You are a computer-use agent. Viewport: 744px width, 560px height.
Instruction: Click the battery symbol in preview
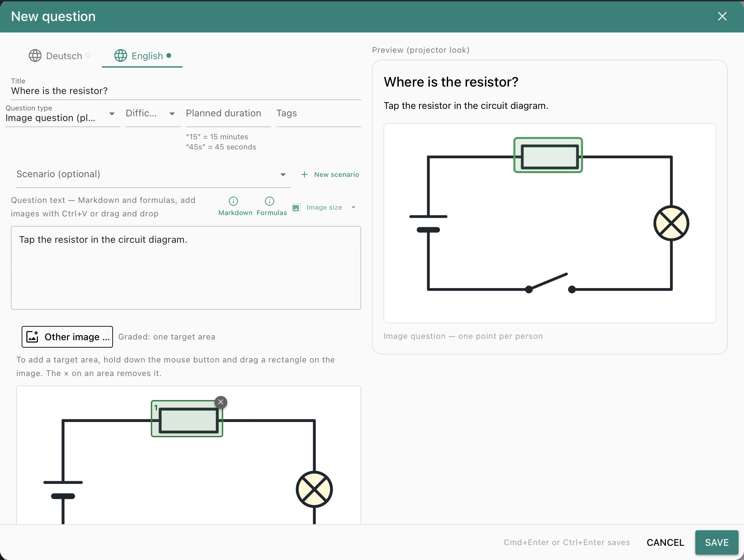click(428, 223)
